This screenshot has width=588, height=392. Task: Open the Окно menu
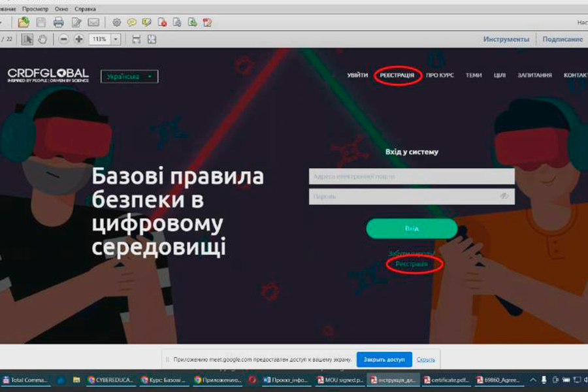[61, 8]
